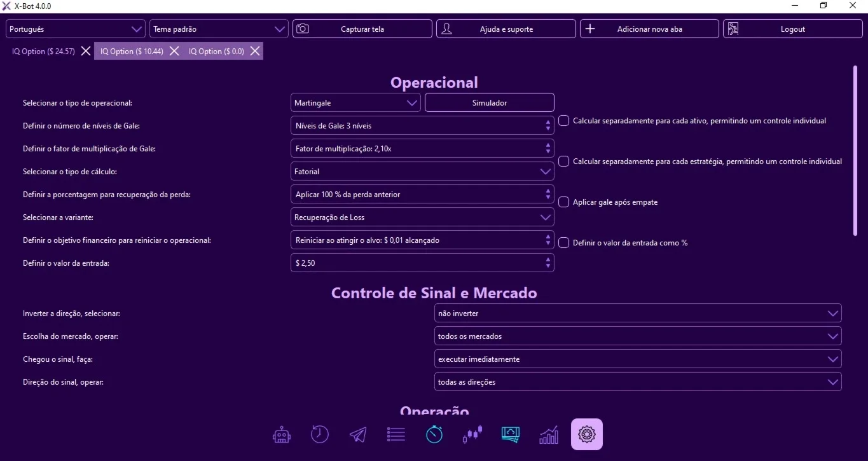Click the X-Bot logo in title bar
This screenshot has width=868, height=461.
coord(6,6)
